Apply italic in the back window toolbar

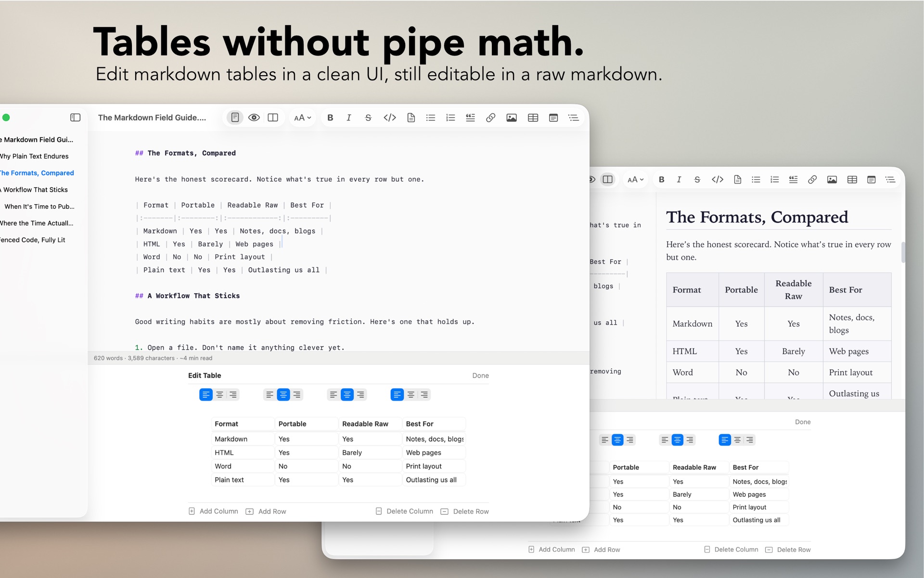coord(679,180)
